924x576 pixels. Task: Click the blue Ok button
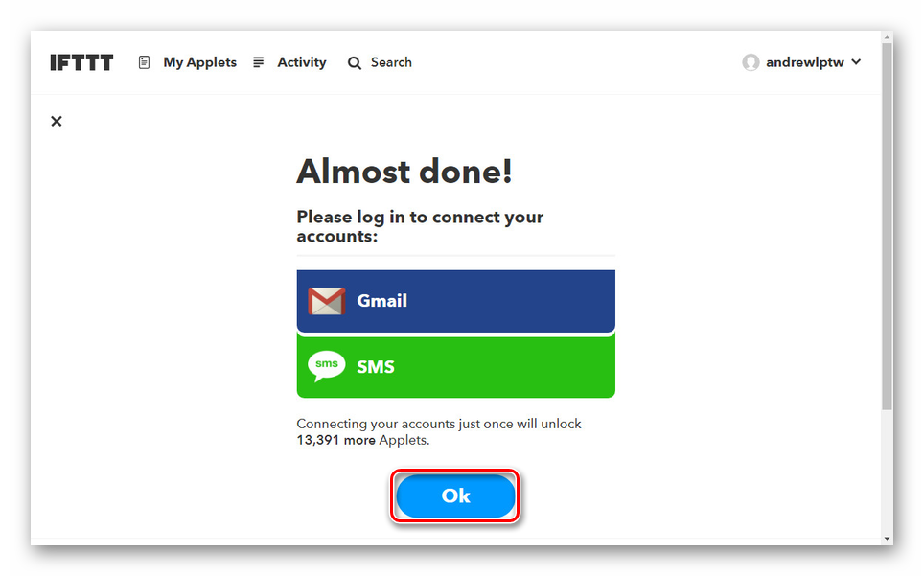(x=455, y=495)
